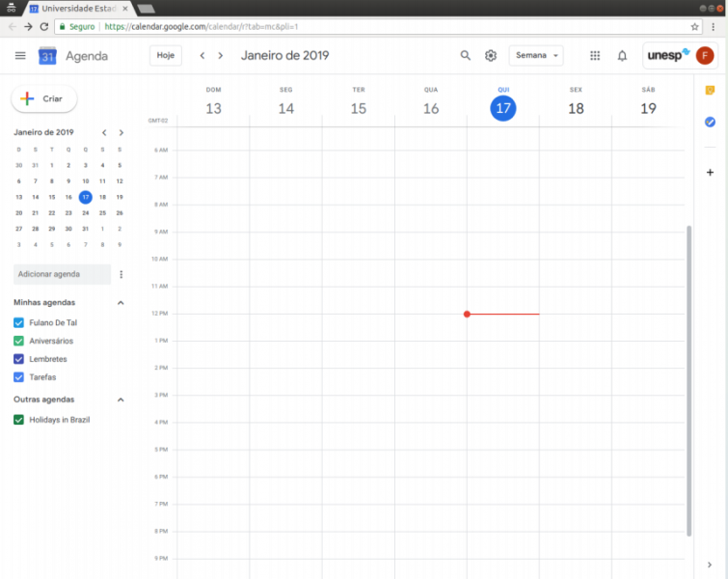728x579 pixels.
Task: Click the Criar button
Action: pos(44,98)
